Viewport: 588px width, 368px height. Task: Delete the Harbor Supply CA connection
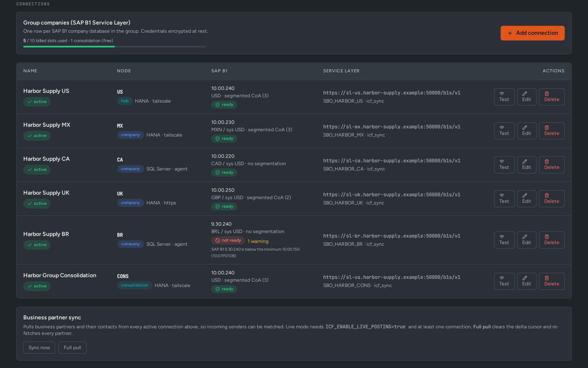[x=551, y=165]
